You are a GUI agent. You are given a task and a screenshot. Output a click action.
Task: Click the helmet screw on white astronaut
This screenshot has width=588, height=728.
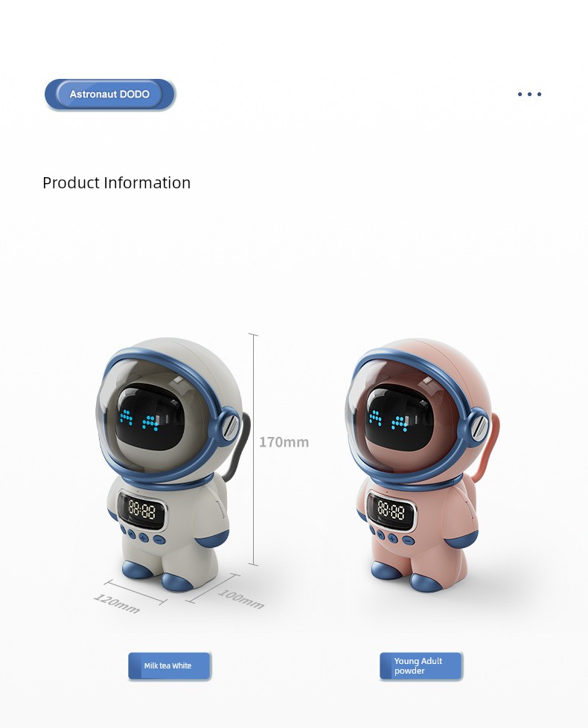231,424
